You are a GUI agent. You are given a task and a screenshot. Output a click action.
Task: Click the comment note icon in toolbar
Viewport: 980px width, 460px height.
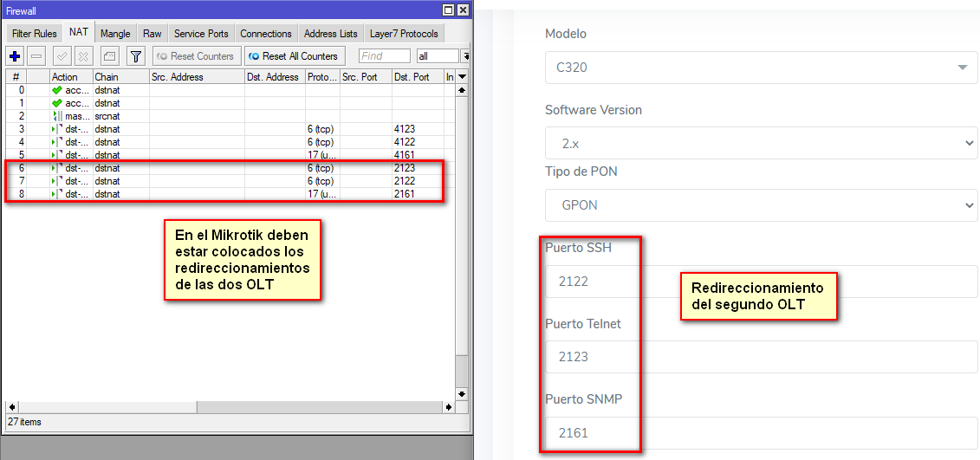pyautogui.click(x=109, y=56)
